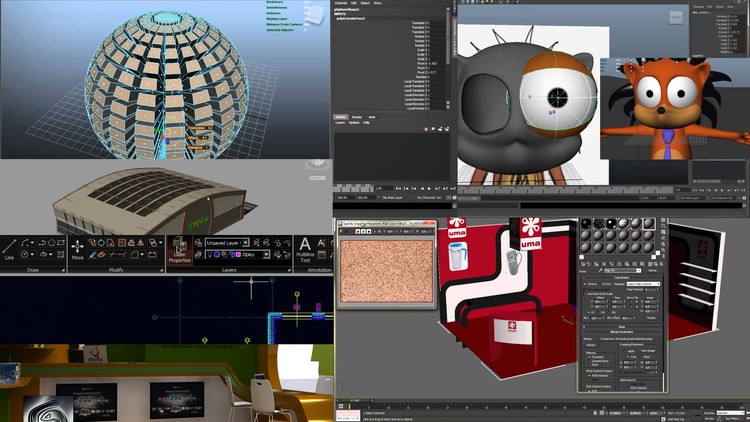This screenshot has width=750, height=422.
Task: Select the Texture radio button in Coordinates
Action: coord(585,284)
